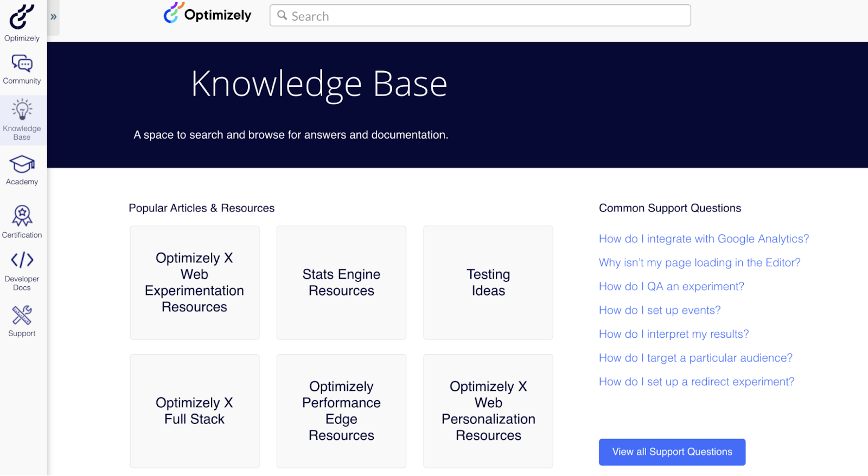
Task: Open the Testing Ideas card
Action: pos(488,282)
